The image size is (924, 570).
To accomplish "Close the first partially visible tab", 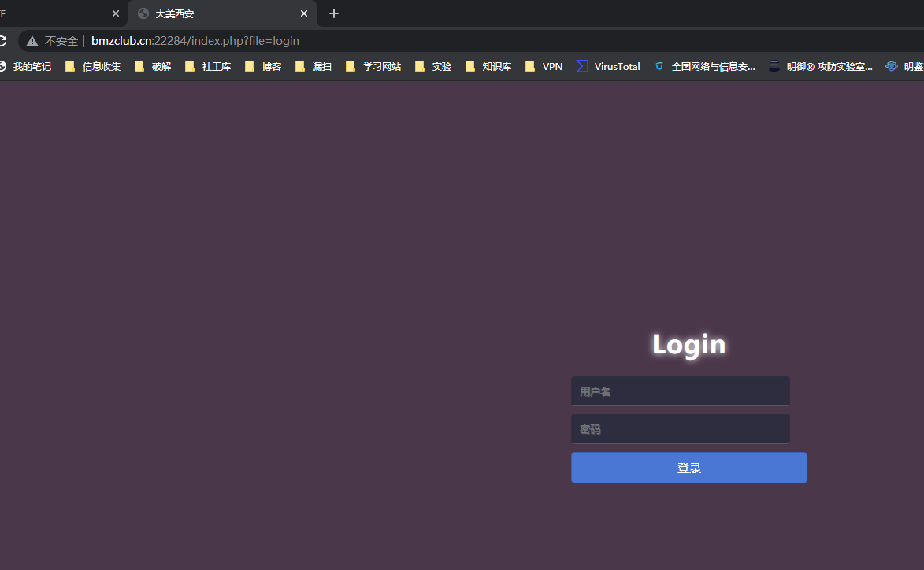I will coord(116,13).
